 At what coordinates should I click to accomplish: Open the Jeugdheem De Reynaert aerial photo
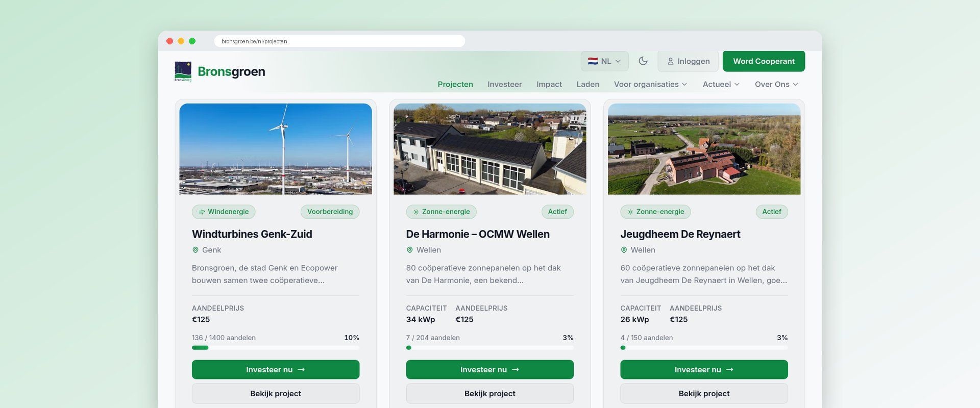coord(704,149)
